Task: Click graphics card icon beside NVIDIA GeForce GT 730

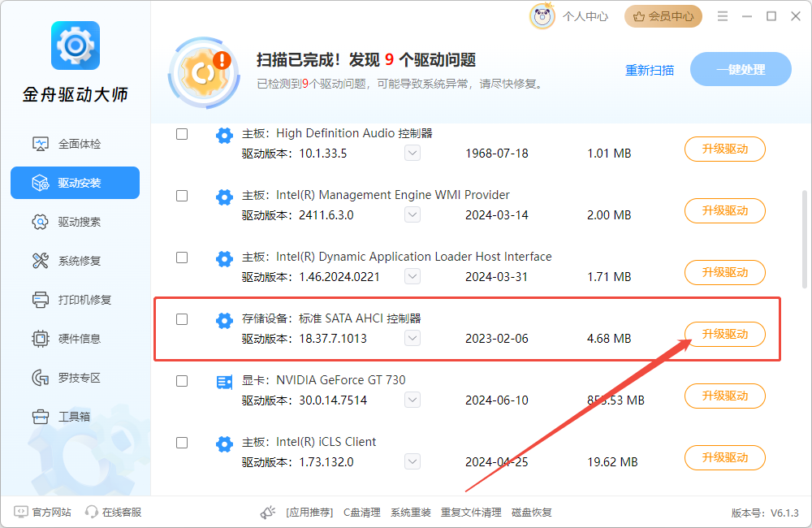Action: [x=224, y=383]
